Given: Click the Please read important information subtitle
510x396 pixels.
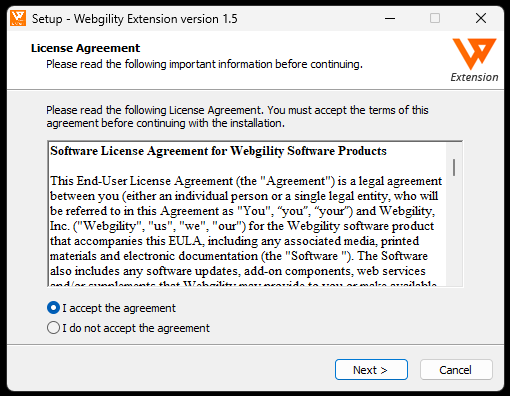Looking at the screenshot, I should point(204,64).
